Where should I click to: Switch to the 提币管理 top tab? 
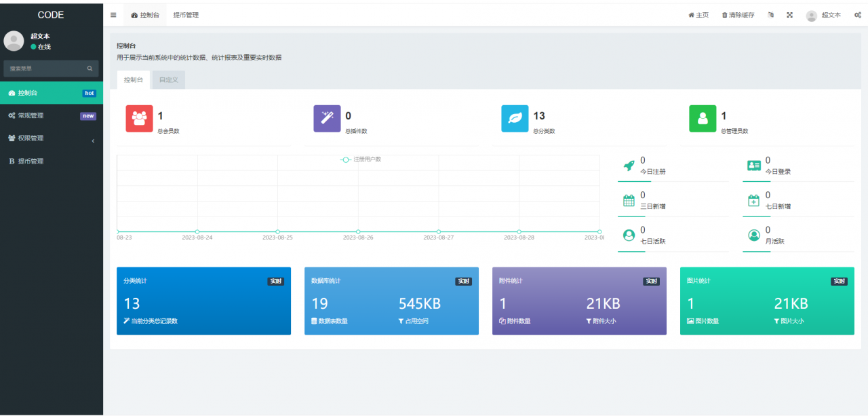click(x=186, y=15)
